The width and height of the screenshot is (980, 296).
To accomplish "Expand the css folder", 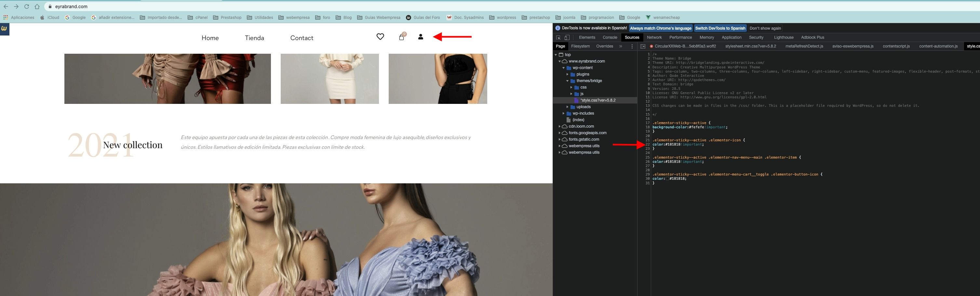I will coord(571,87).
